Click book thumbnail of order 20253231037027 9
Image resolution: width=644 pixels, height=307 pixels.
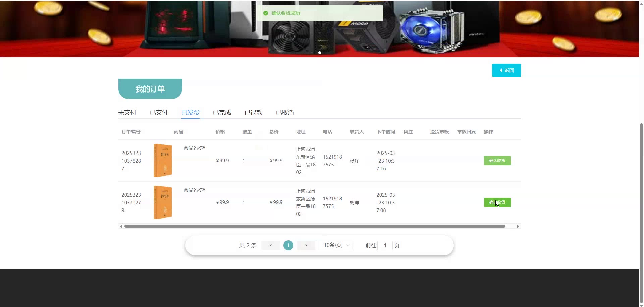click(x=163, y=202)
